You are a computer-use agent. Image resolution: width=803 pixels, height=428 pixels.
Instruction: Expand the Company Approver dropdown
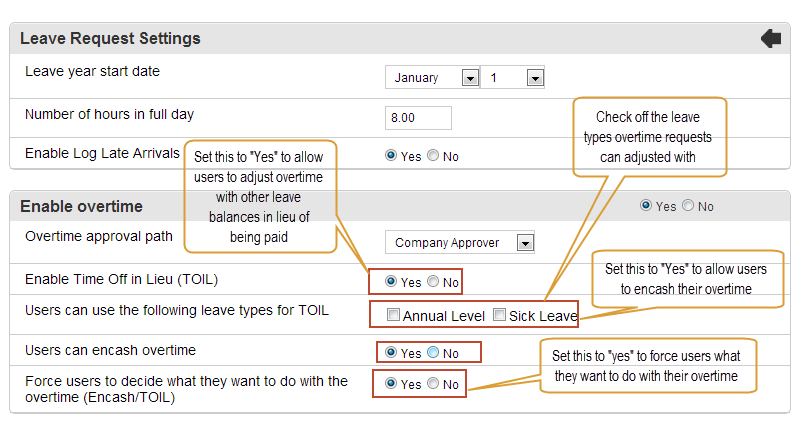click(460, 243)
